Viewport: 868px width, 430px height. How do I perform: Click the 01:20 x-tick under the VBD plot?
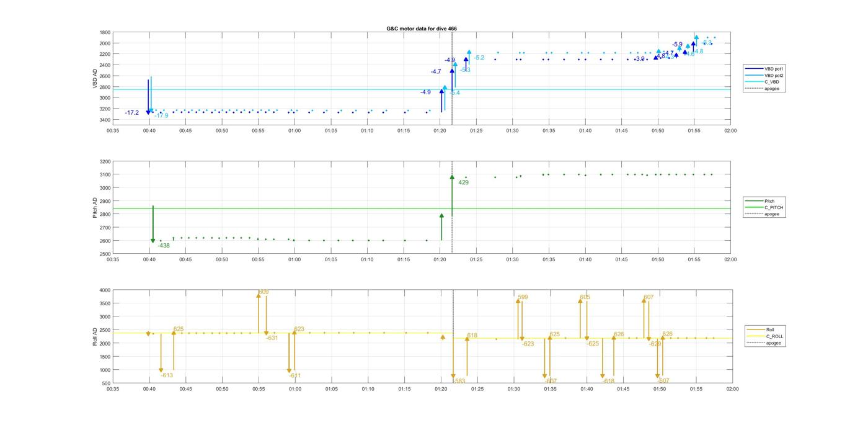pos(440,131)
